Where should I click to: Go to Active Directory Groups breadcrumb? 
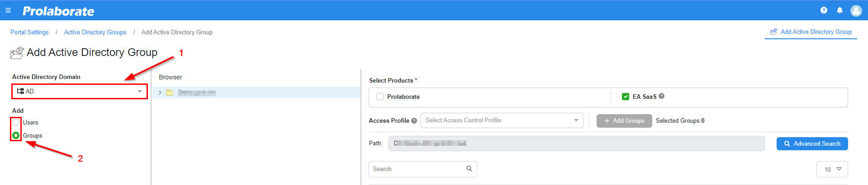[x=95, y=32]
